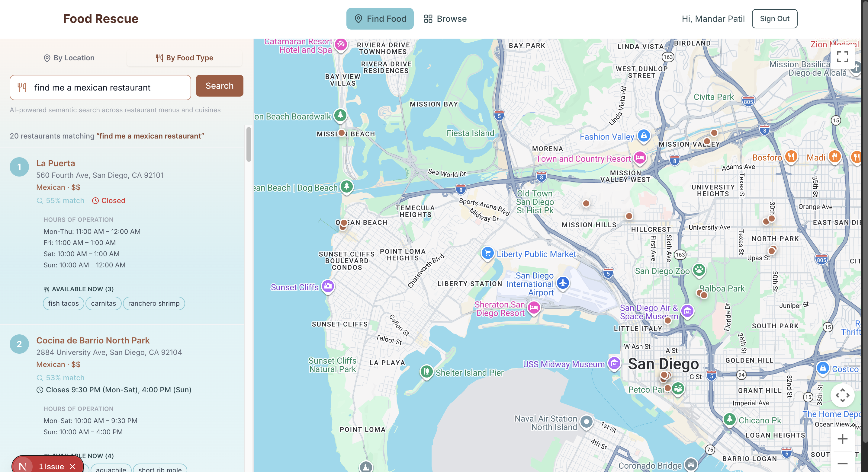Click the map camera pan control
Image resolution: width=868 pixels, height=472 pixels.
[x=842, y=395]
